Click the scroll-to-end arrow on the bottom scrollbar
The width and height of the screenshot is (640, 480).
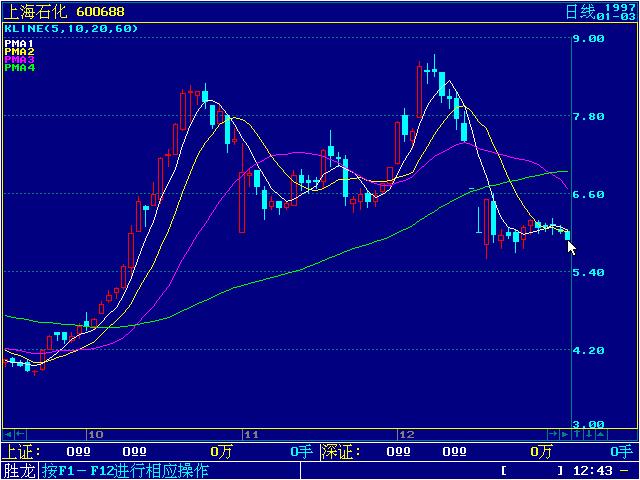pyautogui.click(x=565, y=435)
